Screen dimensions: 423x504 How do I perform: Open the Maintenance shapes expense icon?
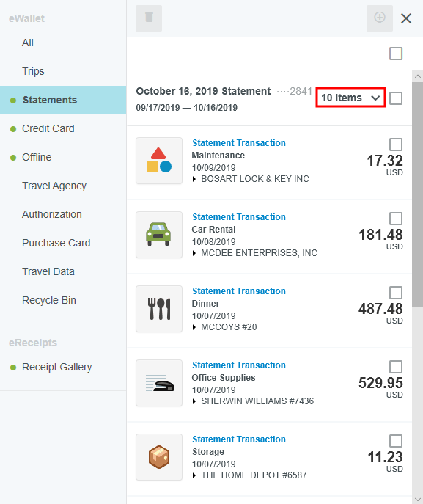click(159, 161)
